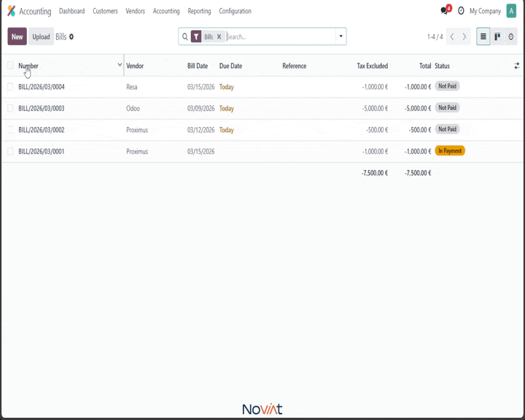
Task: Go to next page of records
Action: click(x=464, y=36)
